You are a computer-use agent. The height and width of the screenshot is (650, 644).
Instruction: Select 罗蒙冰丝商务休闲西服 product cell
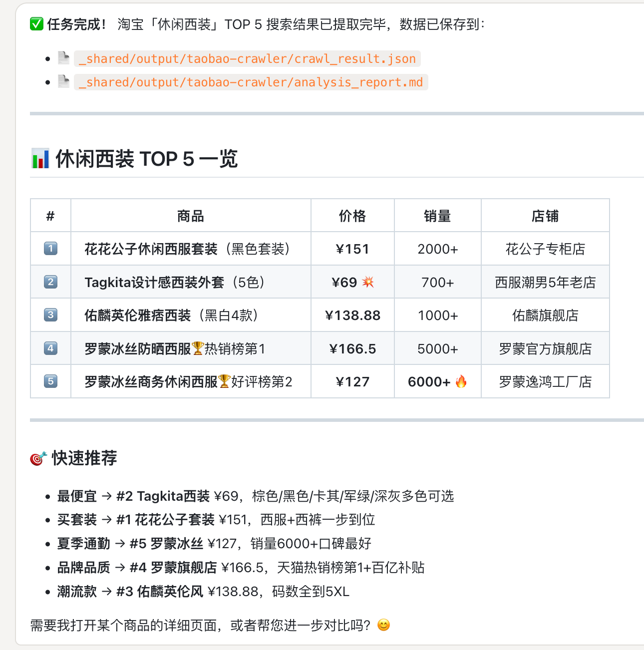[191, 381]
